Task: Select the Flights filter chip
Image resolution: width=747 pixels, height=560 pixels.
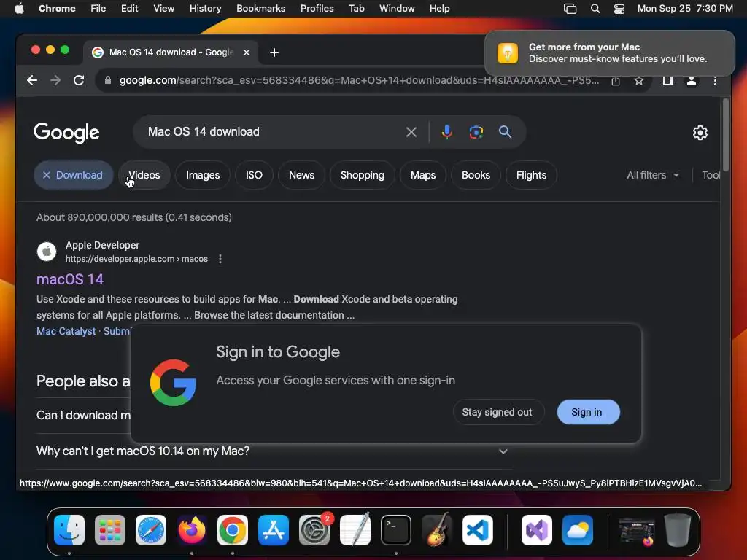Action: pos(531,175)
